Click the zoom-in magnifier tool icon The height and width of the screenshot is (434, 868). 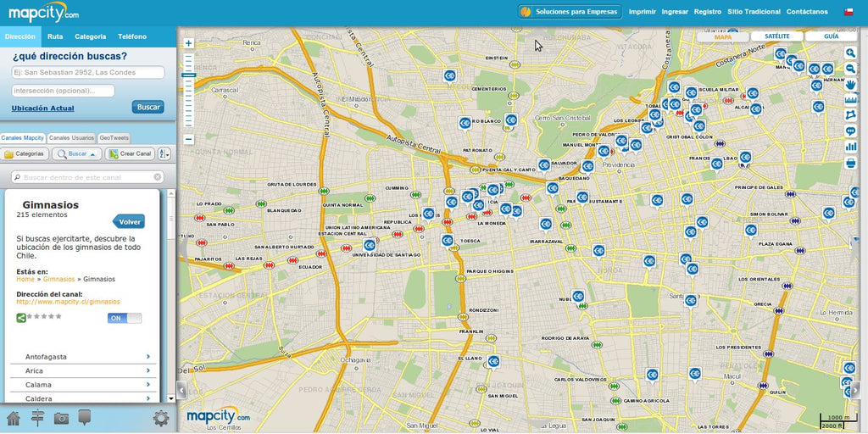[850, 53]
